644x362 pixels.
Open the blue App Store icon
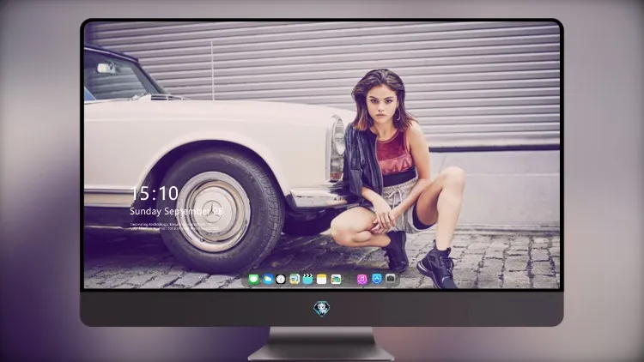pyautogui.click(x=377, y=279)
